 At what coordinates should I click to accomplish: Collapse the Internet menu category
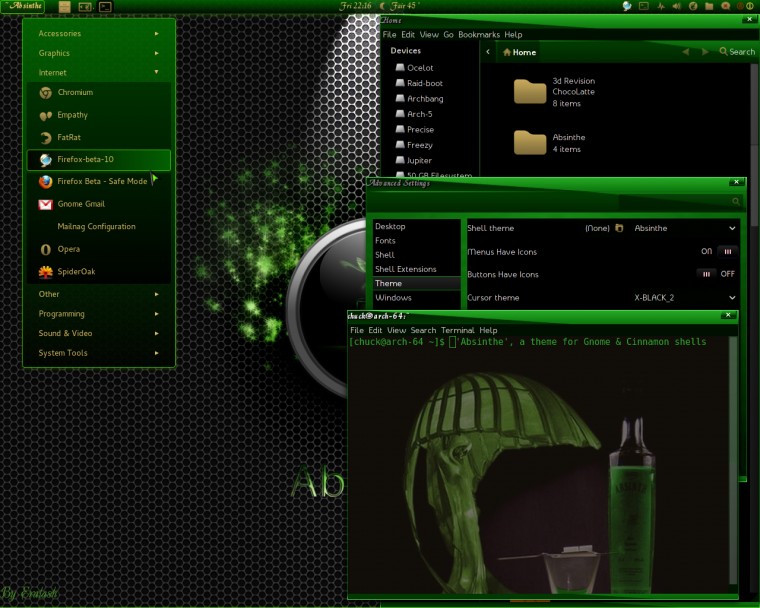click(99, 72)
